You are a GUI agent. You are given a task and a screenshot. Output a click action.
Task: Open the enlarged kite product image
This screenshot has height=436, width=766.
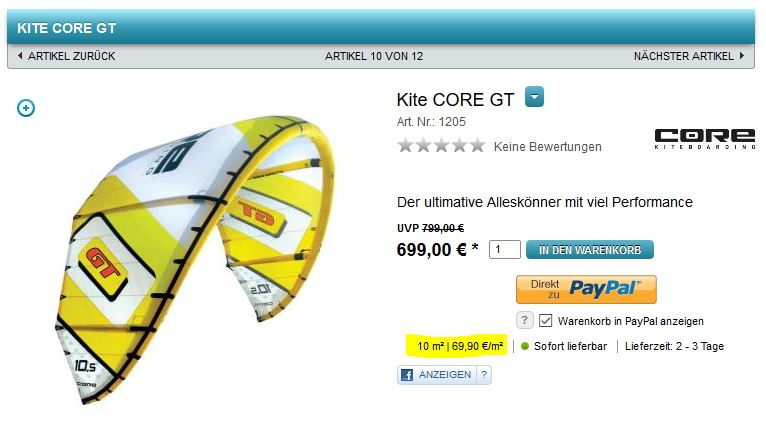coord(195,259)
